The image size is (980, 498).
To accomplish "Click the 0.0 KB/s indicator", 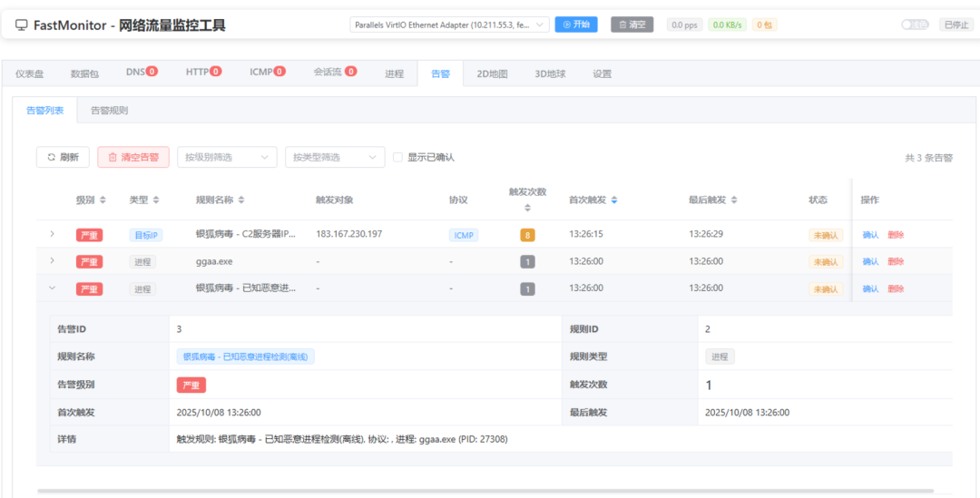I will [x=727, y=25].
